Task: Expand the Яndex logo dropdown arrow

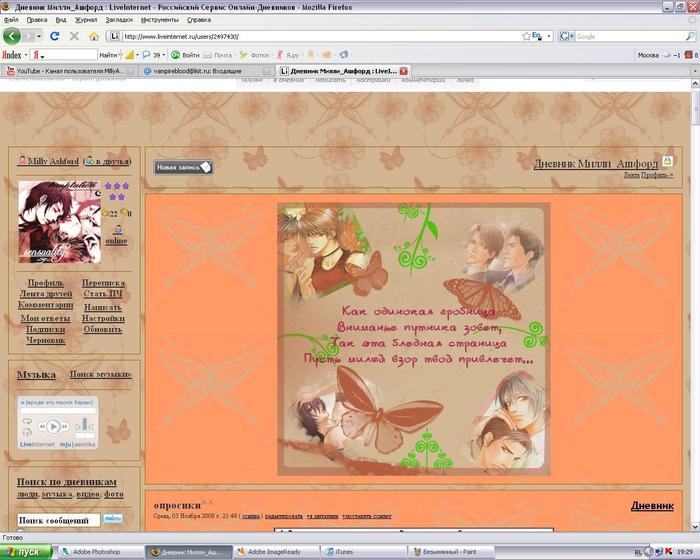Action: click(26, 55)
